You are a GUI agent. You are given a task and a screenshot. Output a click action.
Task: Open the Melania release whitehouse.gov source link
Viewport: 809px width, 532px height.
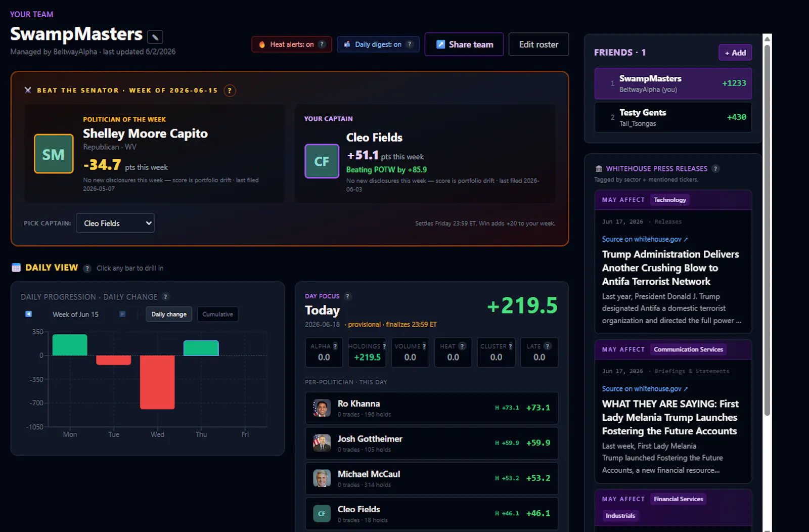645,389
